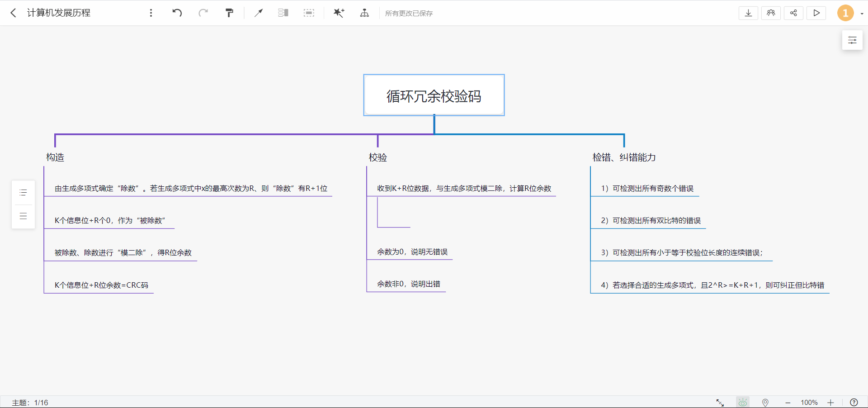Select the node 4)若选择合适的生成多项式

tap(712, 285)
